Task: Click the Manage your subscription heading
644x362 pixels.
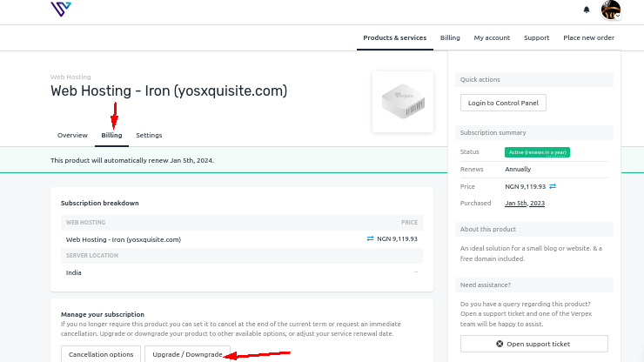Action: click(x=103, y=314)
